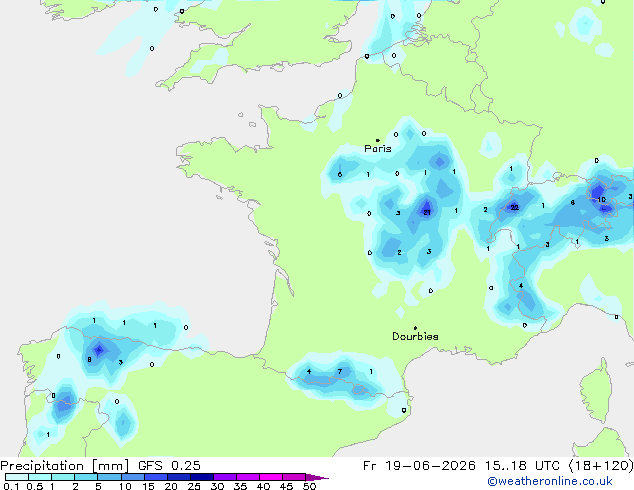Click the above-50 legend arrow tip
This screenshot has width=634, height=490.
(x=317, y=477)
